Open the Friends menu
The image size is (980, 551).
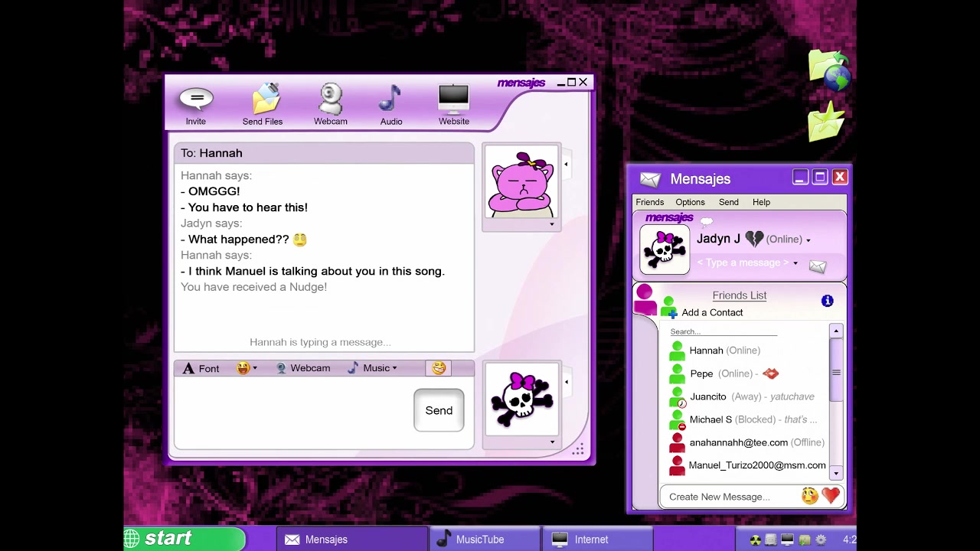(650, 202)
